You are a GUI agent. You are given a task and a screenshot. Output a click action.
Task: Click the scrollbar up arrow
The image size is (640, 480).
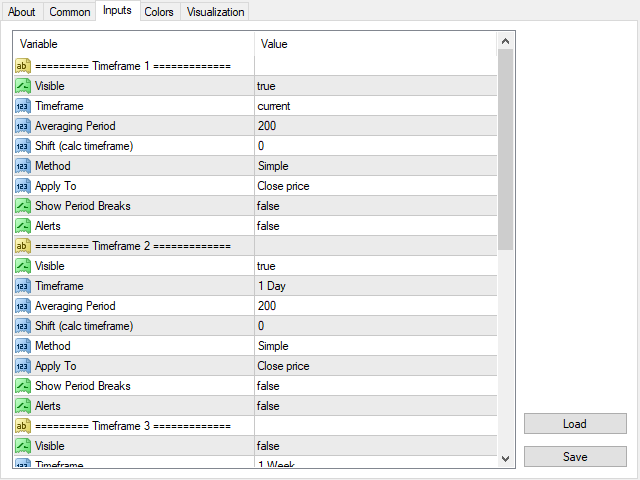click(505, 41)
